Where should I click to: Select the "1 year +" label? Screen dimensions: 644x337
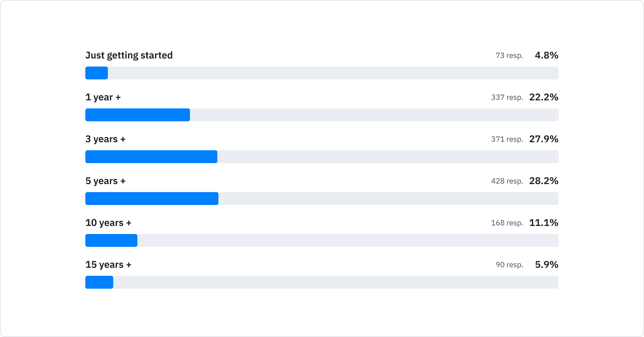[x=103, y=97]
